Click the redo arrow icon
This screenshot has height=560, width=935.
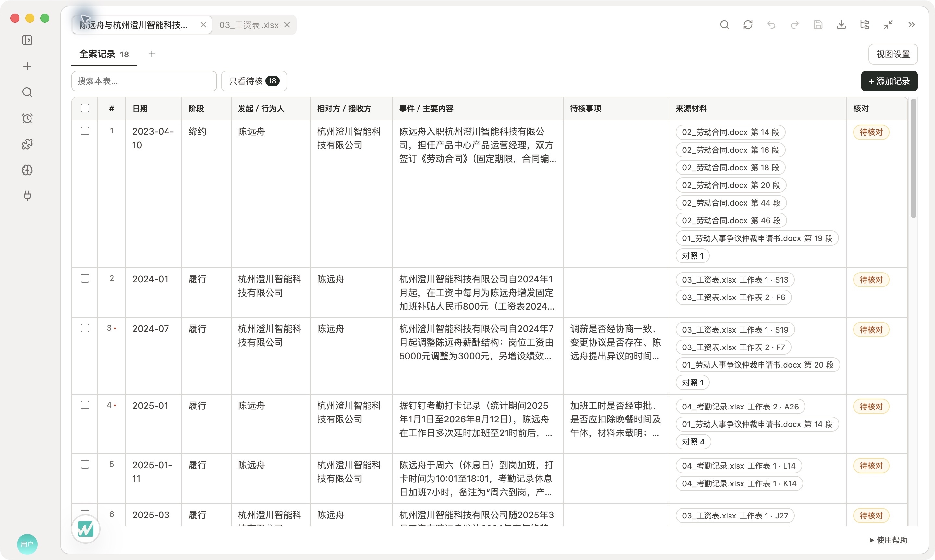coord(794,25)
